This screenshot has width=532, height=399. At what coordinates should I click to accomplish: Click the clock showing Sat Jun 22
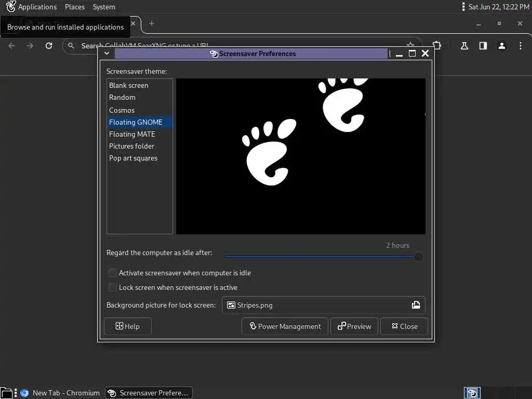coord(498,7)
